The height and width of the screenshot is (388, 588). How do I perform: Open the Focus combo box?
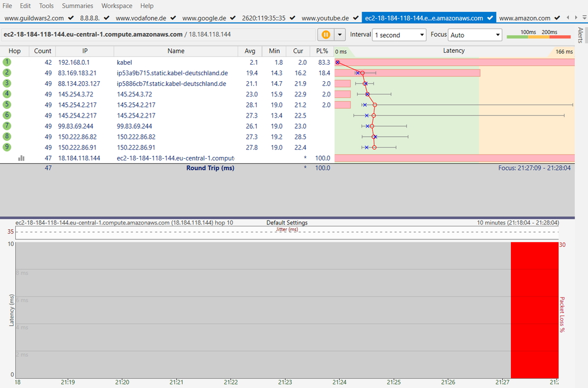click(475, 35)
